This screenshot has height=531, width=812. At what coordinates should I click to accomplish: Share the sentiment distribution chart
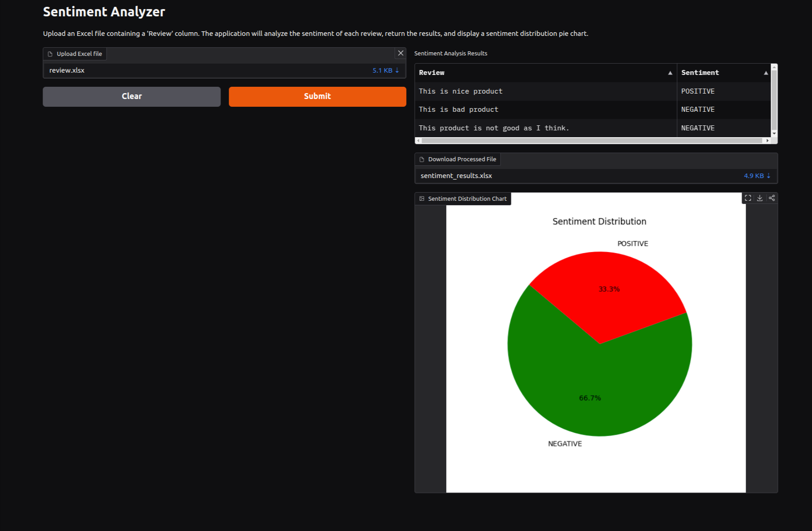772,198
